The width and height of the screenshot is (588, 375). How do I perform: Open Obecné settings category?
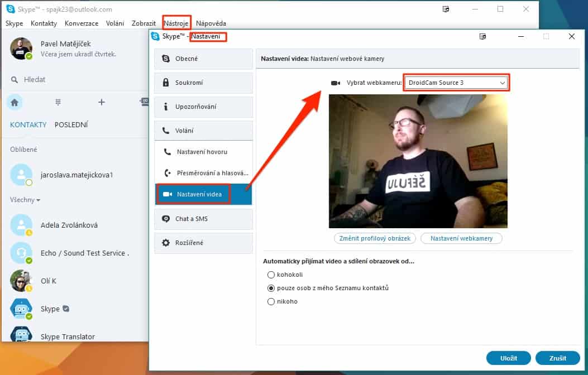[204, 59]
